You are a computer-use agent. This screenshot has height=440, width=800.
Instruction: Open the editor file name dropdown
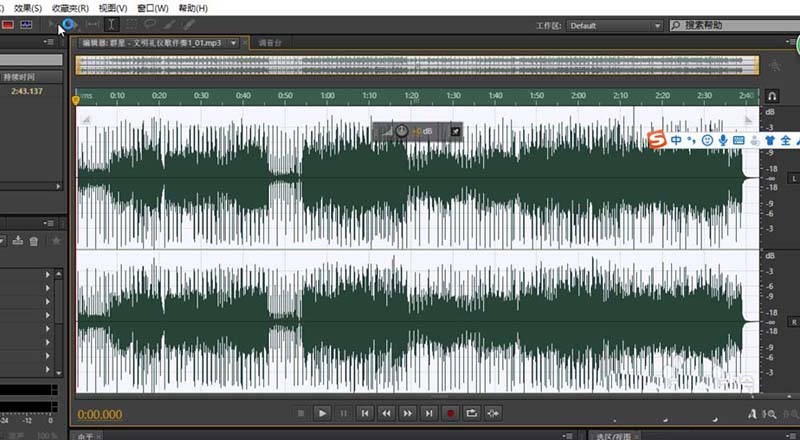(x=234, y=43)
